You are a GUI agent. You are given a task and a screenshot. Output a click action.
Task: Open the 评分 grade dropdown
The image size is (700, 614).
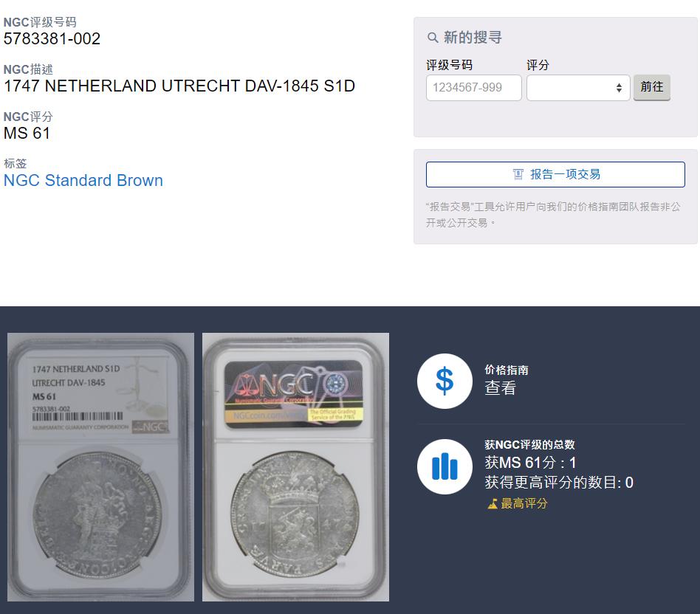578,88
